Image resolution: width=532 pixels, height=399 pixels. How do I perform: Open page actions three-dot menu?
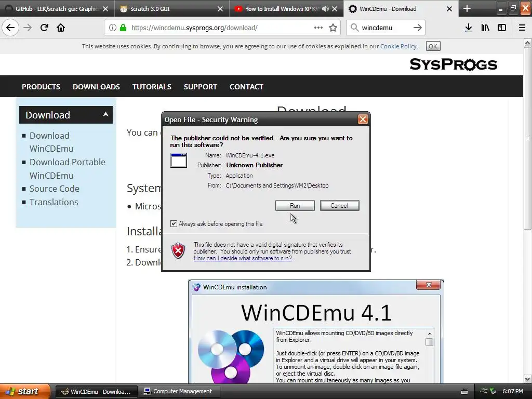point(318,28)
